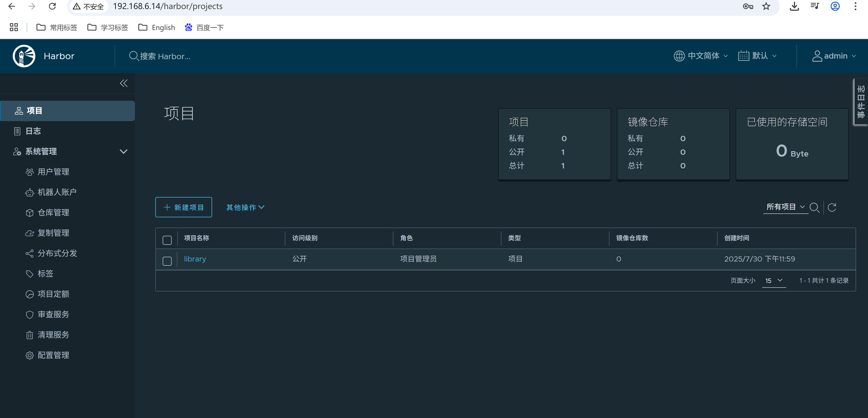Click the Harbor lighthouse logo
This screenshot has height=418, width=868.
pos(24,56)
